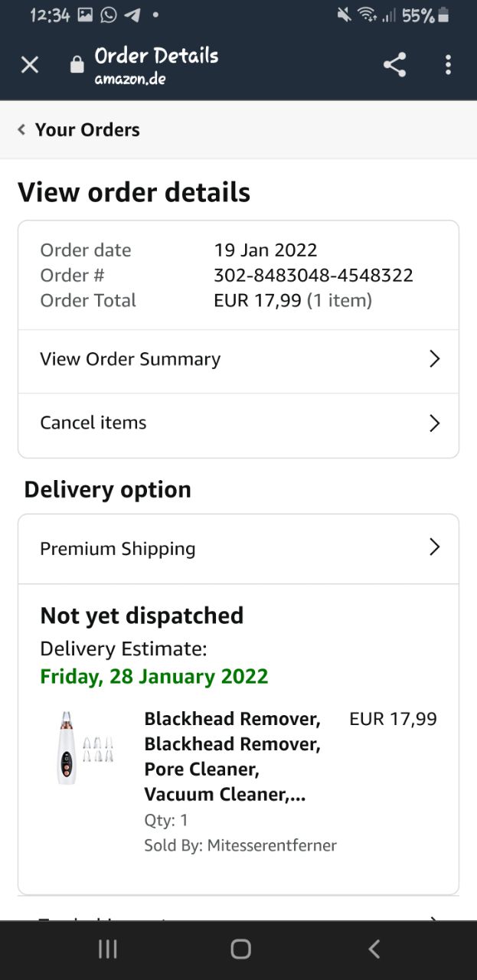Open the Blackhead Remover product thumbnail
Image resolution: width=477 pixels, height=980 pixels.
coord(84,748)
